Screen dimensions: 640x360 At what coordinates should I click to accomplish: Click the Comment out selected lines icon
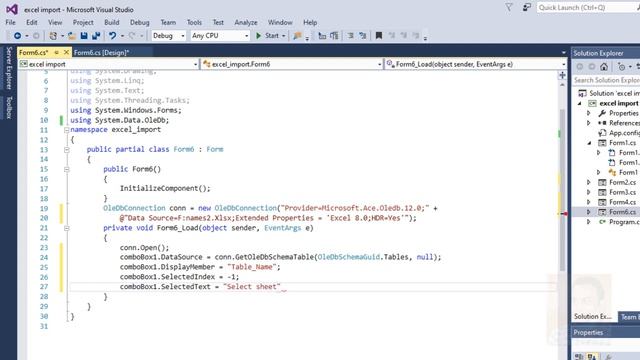pos(351,36)
